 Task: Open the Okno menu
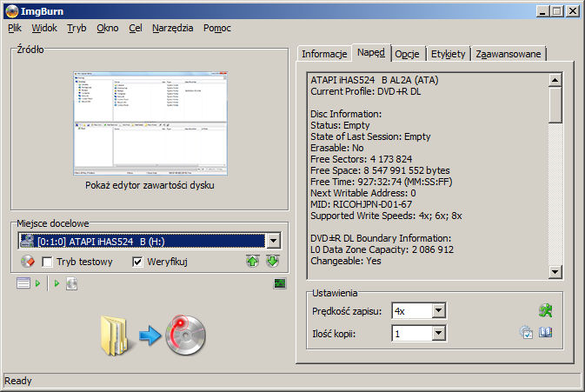[108, 28]
